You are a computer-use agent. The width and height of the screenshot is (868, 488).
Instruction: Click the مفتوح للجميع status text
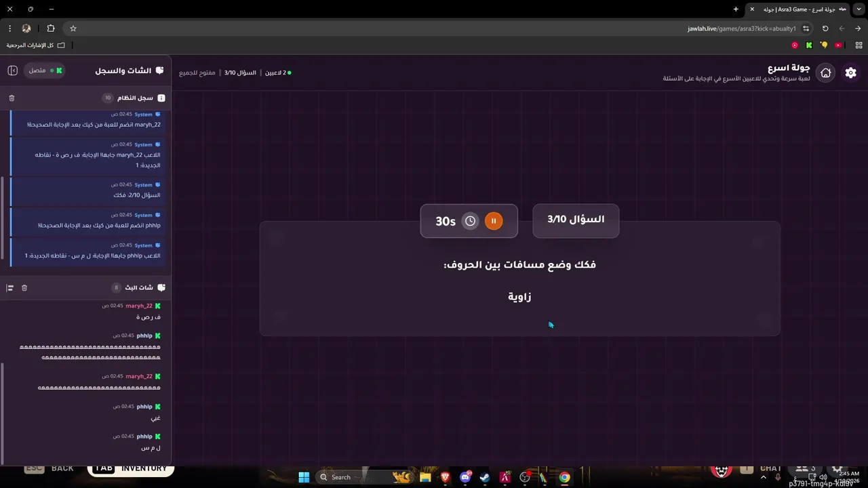pos(197,73)
